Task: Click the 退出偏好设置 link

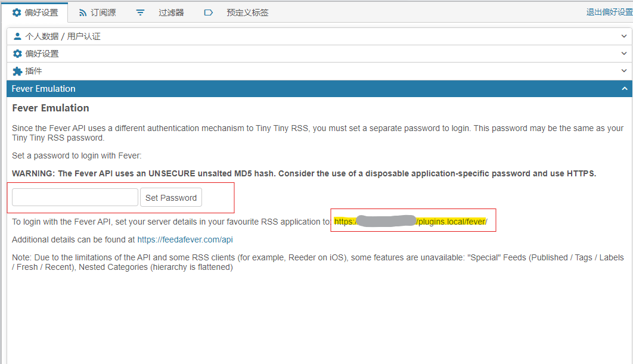Action: coord(609,12)
